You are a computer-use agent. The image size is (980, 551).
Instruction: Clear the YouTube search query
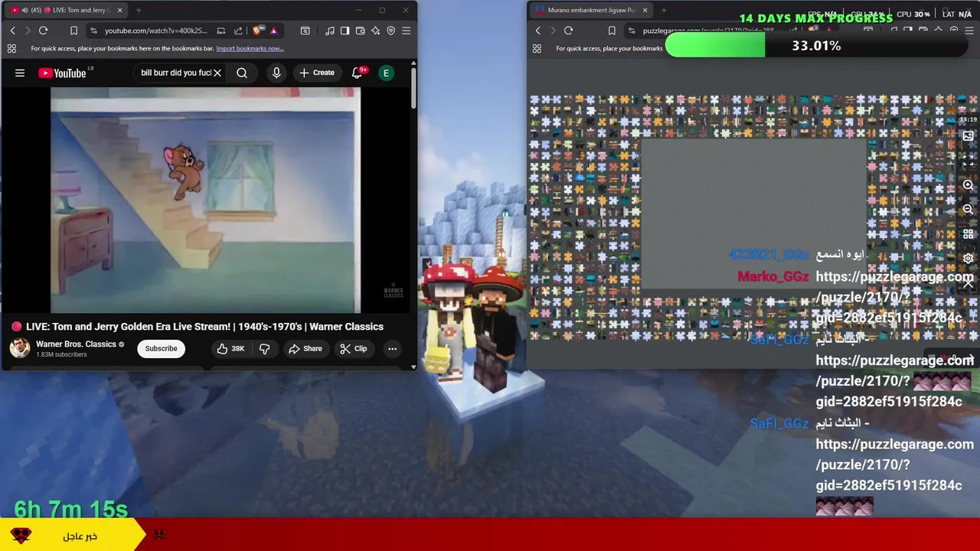[217, 73]
